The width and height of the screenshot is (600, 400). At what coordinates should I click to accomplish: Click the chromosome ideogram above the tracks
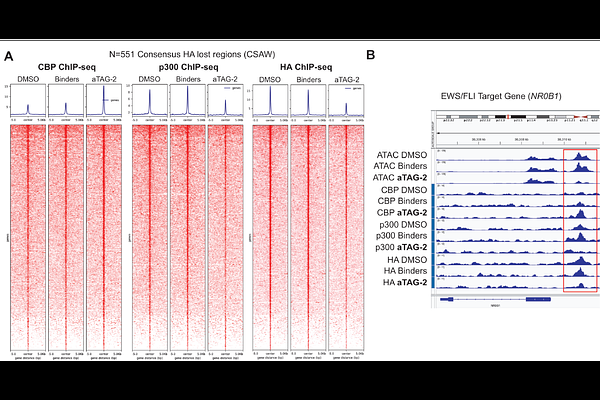tap(513, 116)
